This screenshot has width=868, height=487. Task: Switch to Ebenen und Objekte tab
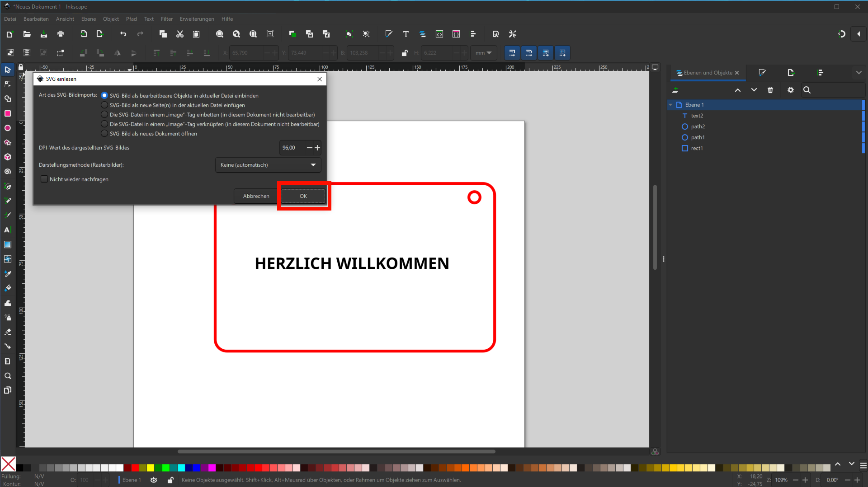click(708, 73)
